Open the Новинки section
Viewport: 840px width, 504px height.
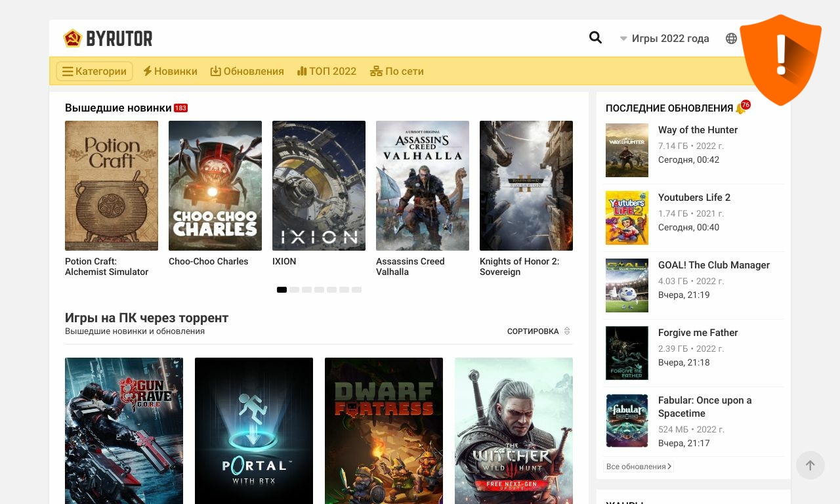(x=170, y=71)
